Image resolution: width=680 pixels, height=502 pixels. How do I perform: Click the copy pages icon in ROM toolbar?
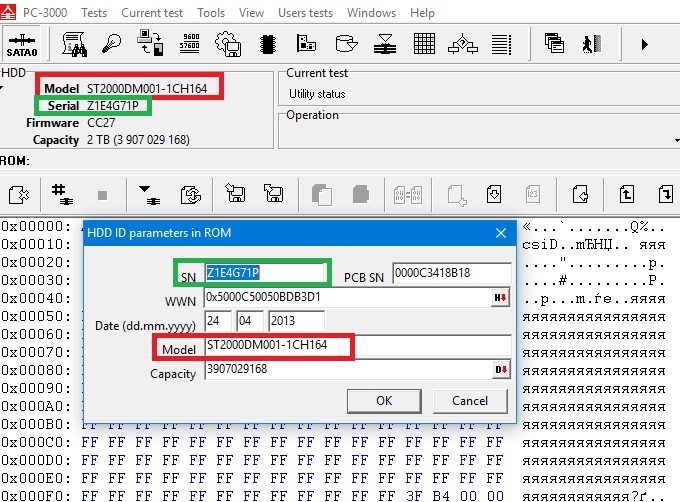tap(321, 195)
